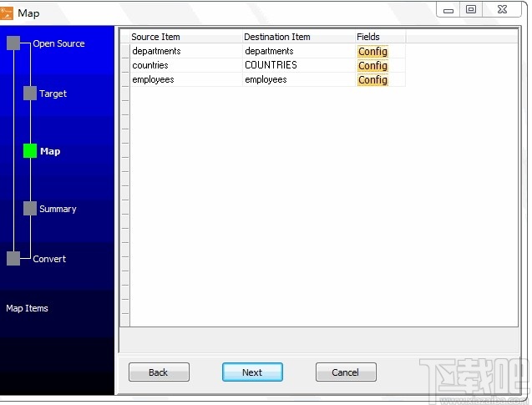Image resolution: width=532 pixels, height=405 pixels.
Task: Click the 'Map Items' description text
Action: [x=27, y=308]
